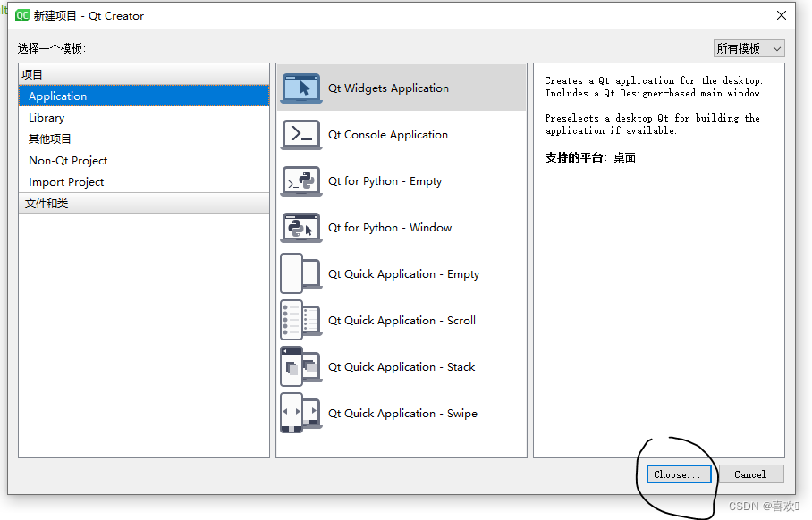This screenshot has height=520, width=812.
Task: Click the 文件和类 section header
Action: pos(144,204)
